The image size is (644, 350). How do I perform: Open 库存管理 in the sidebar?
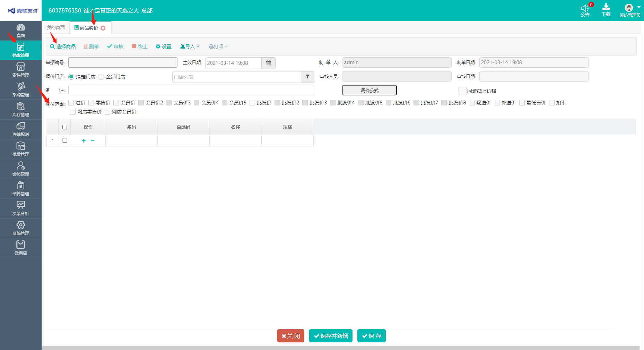coord(21,110)
